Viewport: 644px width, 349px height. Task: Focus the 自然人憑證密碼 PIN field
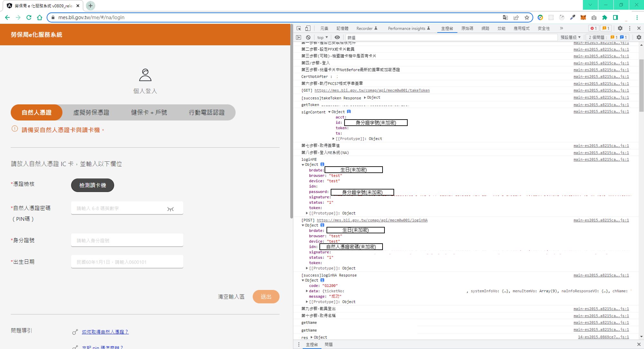[x=127, y=208]
